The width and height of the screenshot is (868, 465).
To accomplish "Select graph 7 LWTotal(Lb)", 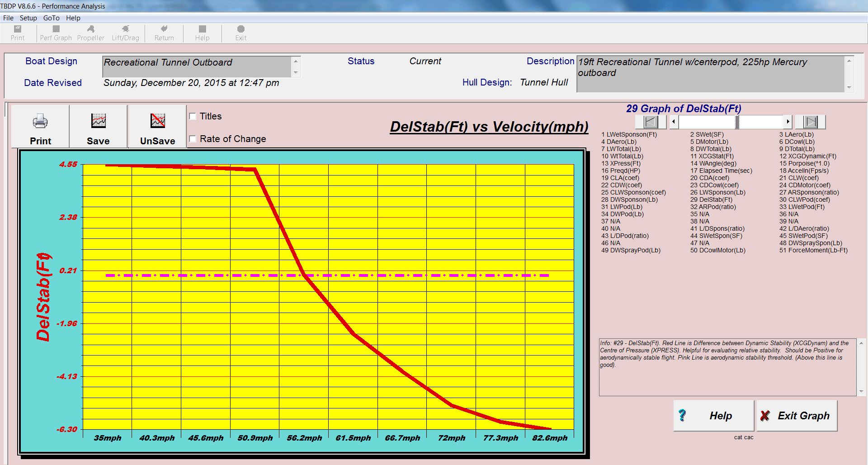I will 621,149.
